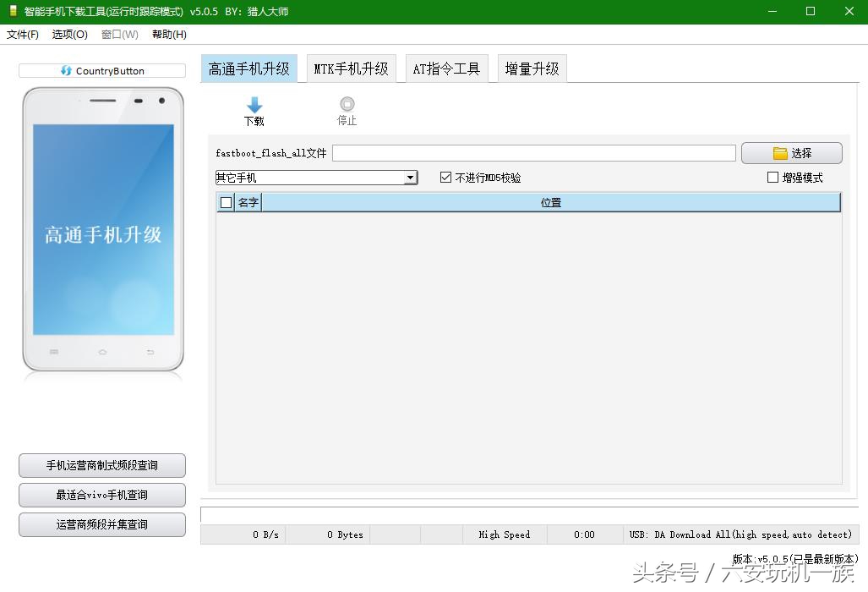Screen dimensions: 868x592
Task: Enable the 增强模式 checkbox
Action: pos(772,177)
